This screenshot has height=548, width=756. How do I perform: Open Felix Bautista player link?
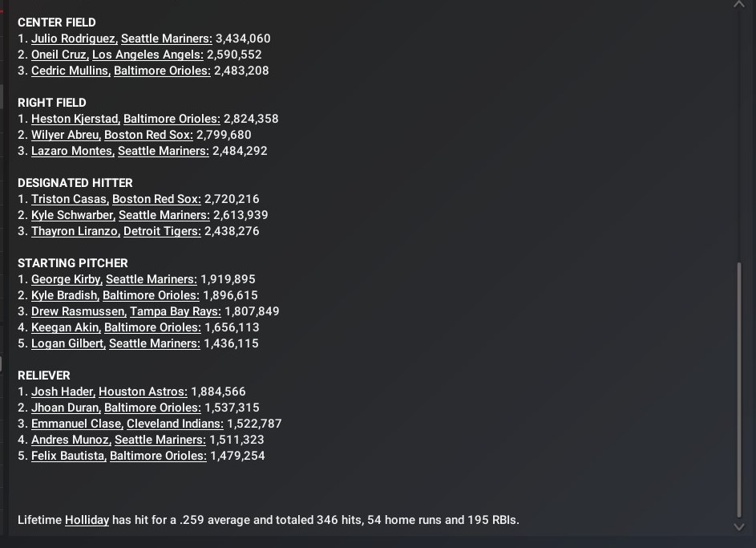[68, 456]
